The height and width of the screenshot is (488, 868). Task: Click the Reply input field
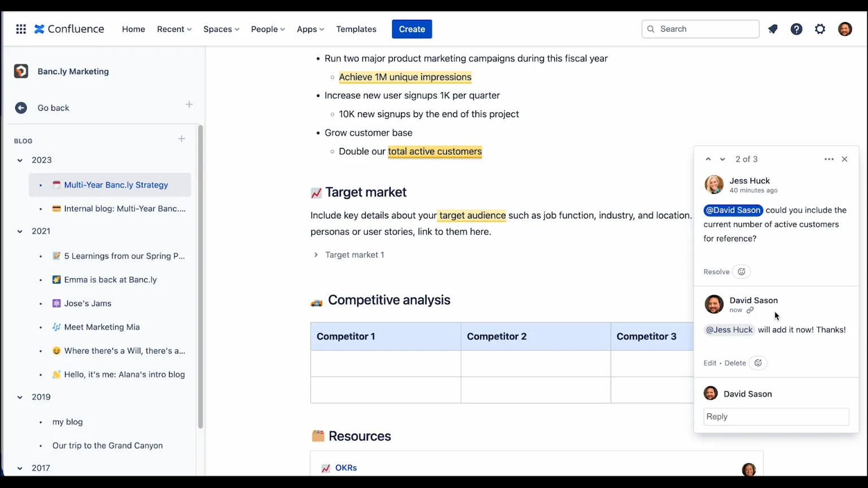pos(776,417)
